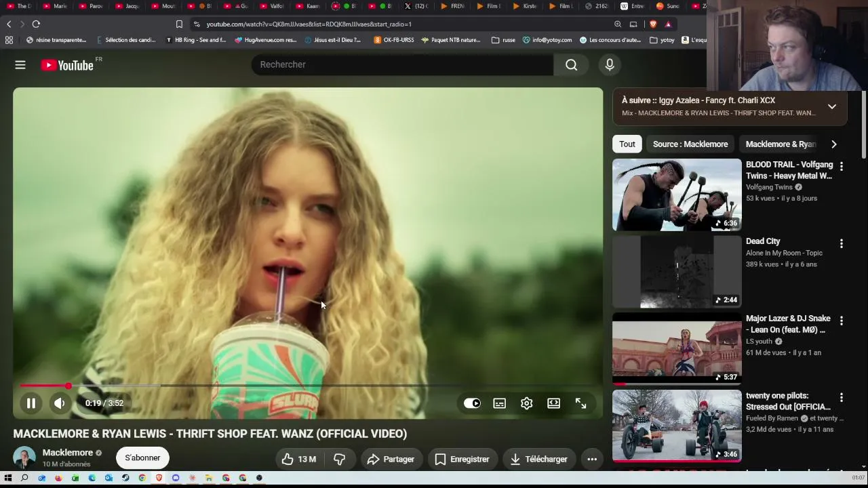Open the russe bookmarks folder
The image size is (868, 488).
coord(503,40)
